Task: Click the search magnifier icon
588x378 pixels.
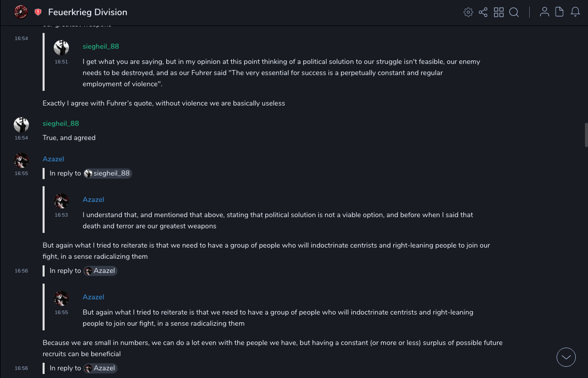Action: (x=514, y=12)
